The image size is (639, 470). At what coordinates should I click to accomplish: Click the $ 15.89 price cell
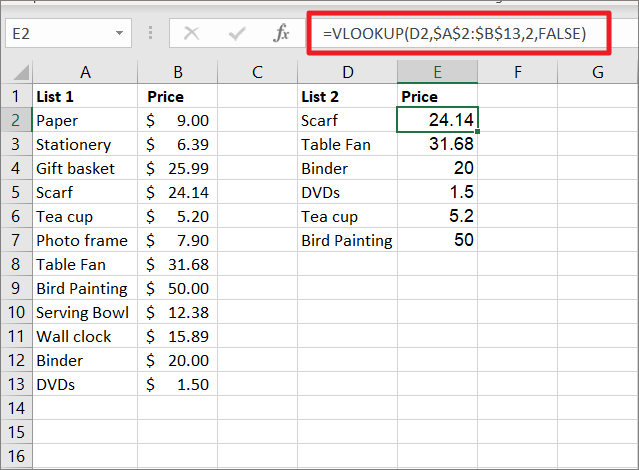(x=178, y=336)
